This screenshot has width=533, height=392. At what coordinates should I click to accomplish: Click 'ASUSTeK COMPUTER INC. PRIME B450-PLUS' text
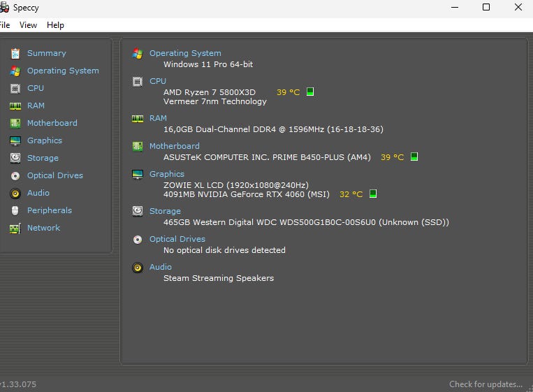click(x=267, y=157)
